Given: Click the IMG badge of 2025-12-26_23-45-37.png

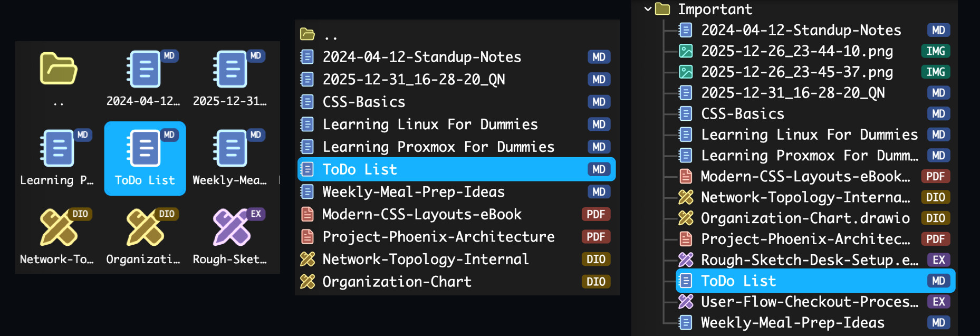Looking at the screenshot, I should pos(935,72).
